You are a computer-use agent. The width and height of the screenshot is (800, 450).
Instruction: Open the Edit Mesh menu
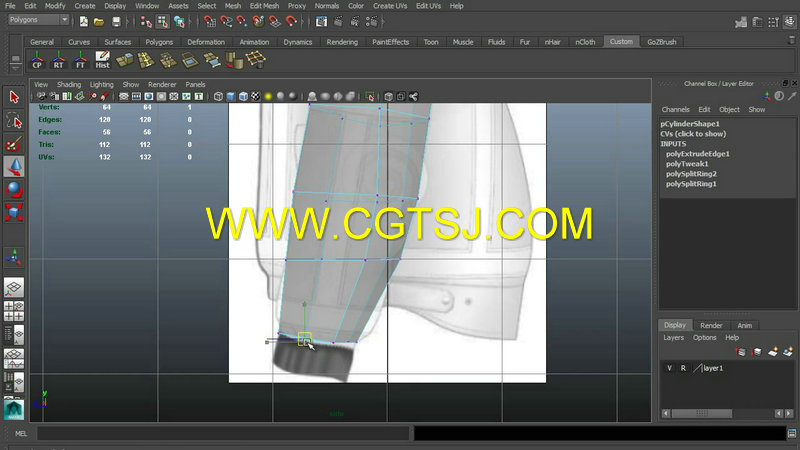coord(264,6)
